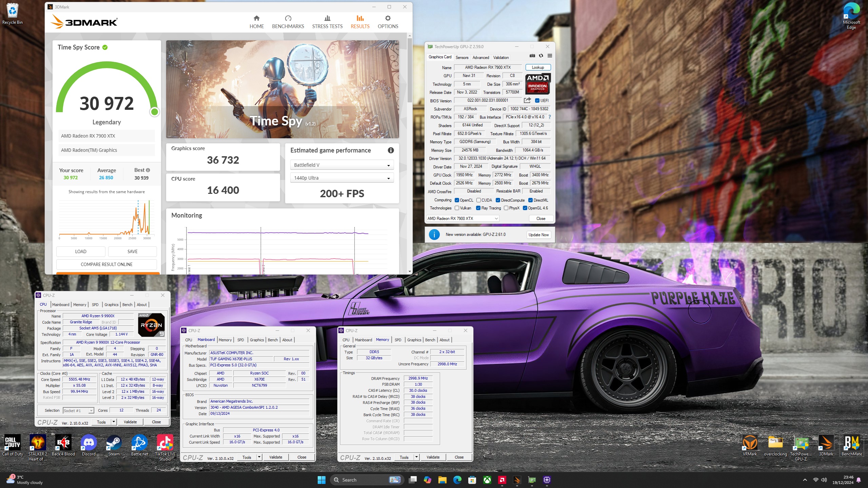Image resolution: width=868 pixels, height=488 pixels.
Task: Open VRMark desktop shortcut
Action: [x=750, y=445]
